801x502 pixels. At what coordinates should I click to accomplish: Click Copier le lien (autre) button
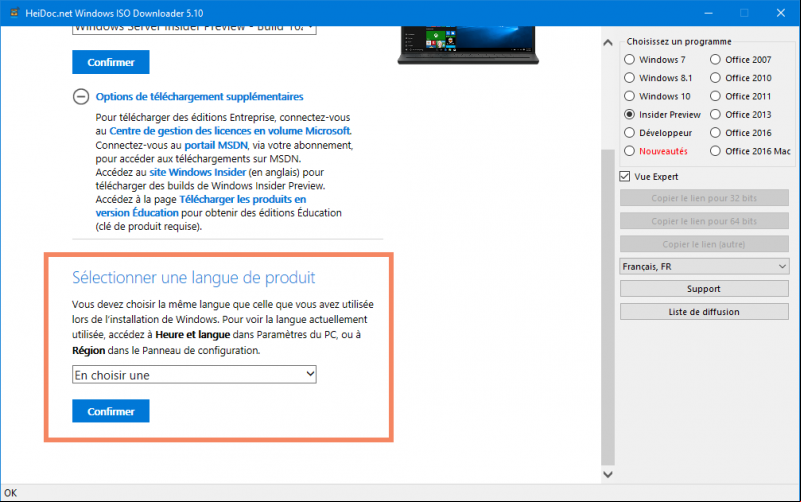click(704, 244)
